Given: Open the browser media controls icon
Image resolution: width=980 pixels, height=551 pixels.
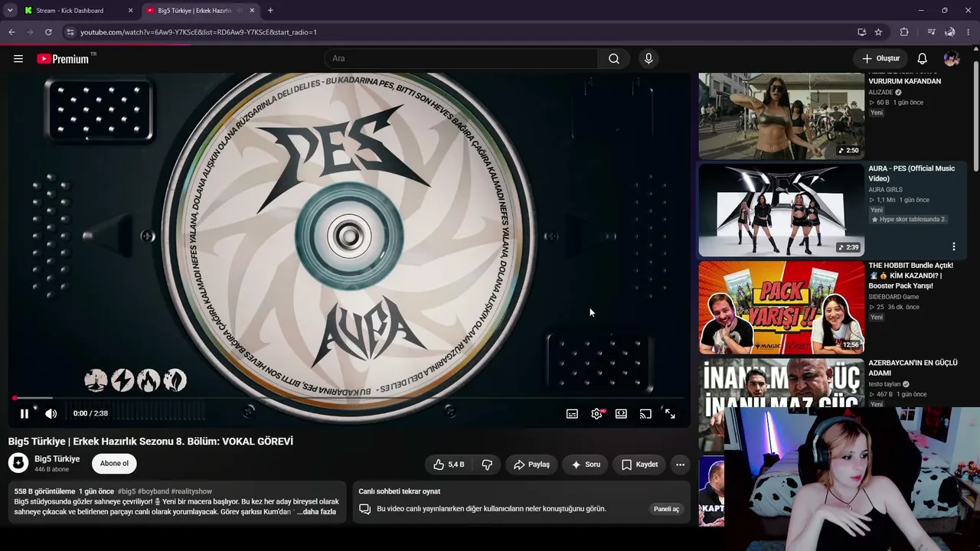Looking at the screenshot, I should click(931, 32).
